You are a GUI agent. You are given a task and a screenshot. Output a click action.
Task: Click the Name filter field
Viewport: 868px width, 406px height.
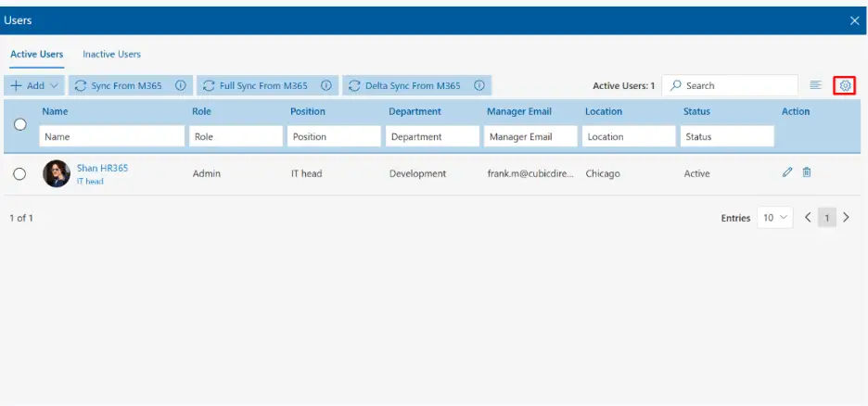(x=112, y=136)
